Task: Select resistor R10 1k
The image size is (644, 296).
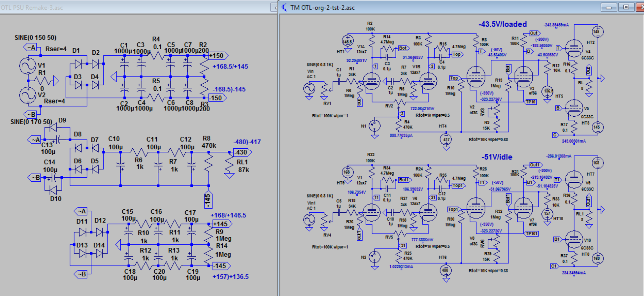Action: coord(143,224)
